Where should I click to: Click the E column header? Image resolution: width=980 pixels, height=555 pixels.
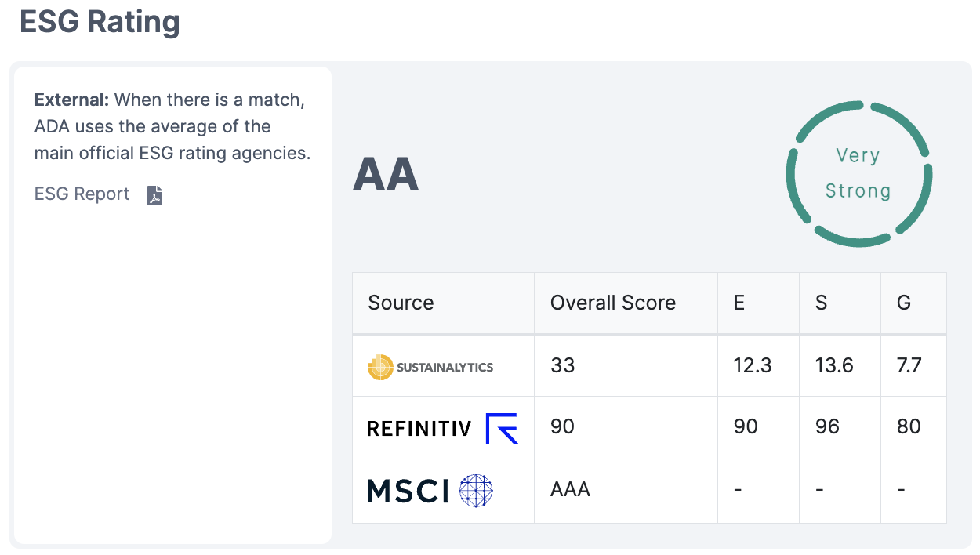tap(739, 303)
